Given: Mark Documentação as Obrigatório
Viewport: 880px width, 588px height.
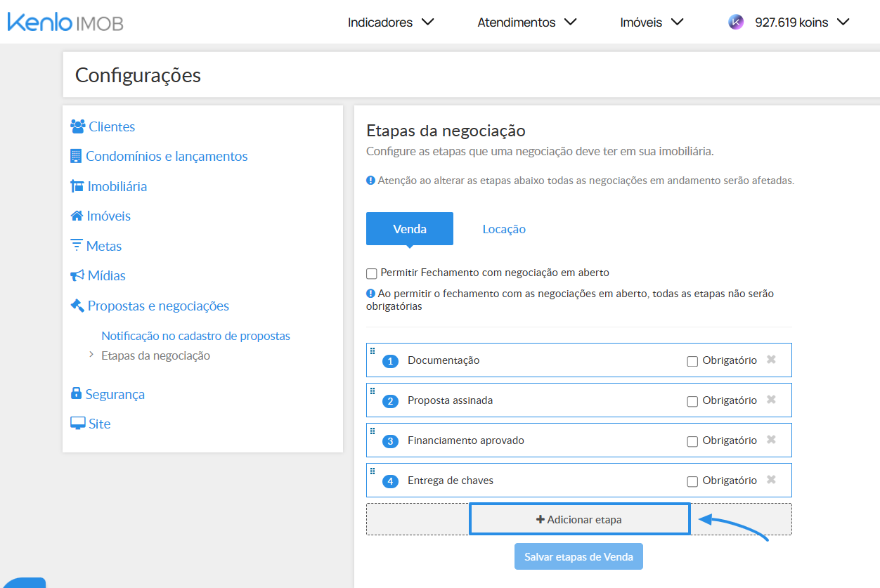Looking at the screenshot, I should [692, 361].
